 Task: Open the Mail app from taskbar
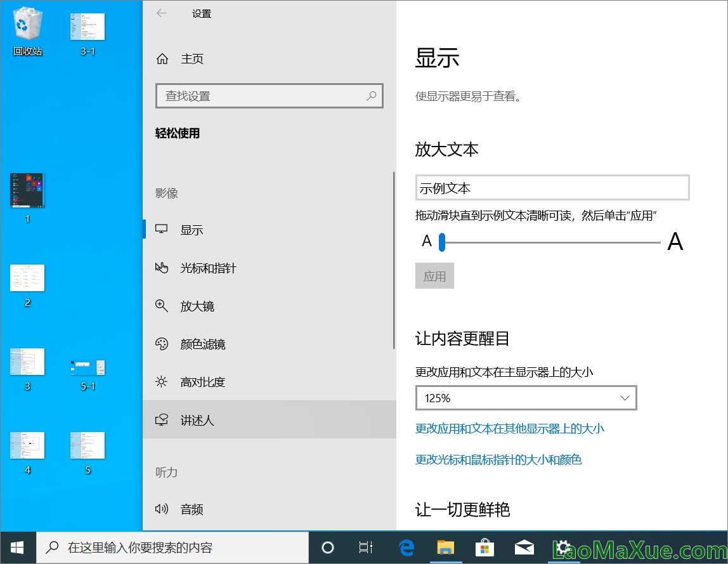(524, 547)
